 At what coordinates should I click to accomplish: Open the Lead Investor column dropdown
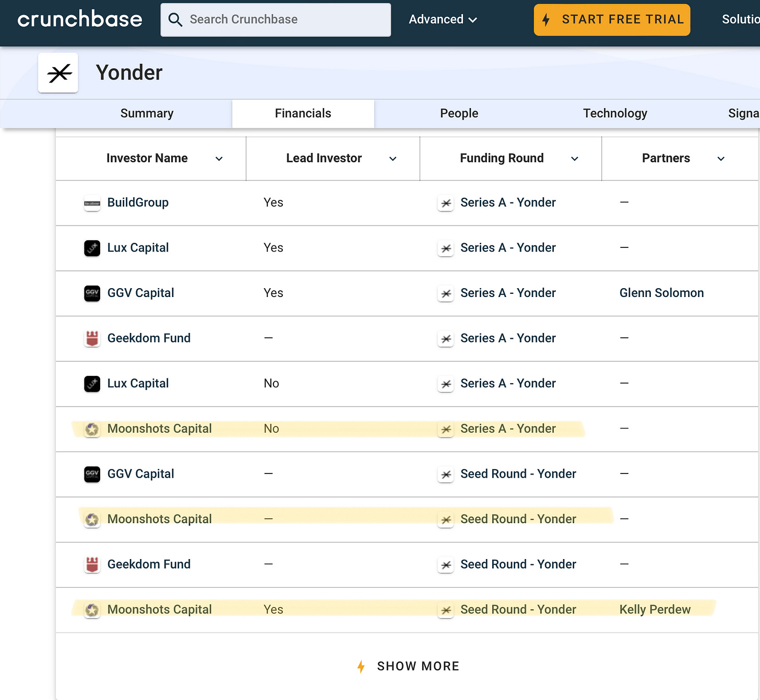pos(393,159)
